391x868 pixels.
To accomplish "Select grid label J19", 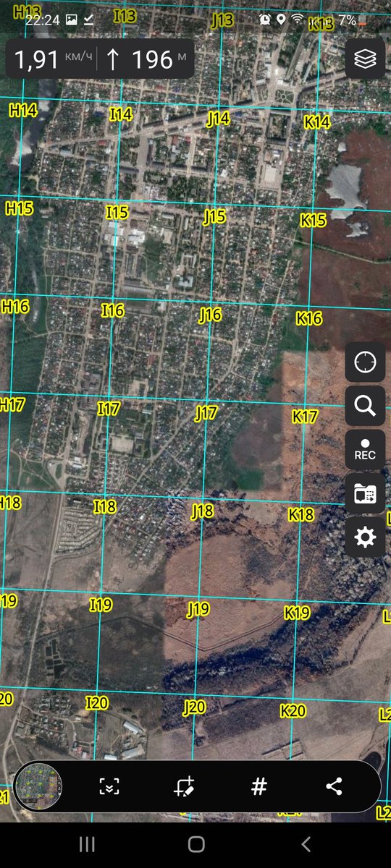I will (198, 609).
